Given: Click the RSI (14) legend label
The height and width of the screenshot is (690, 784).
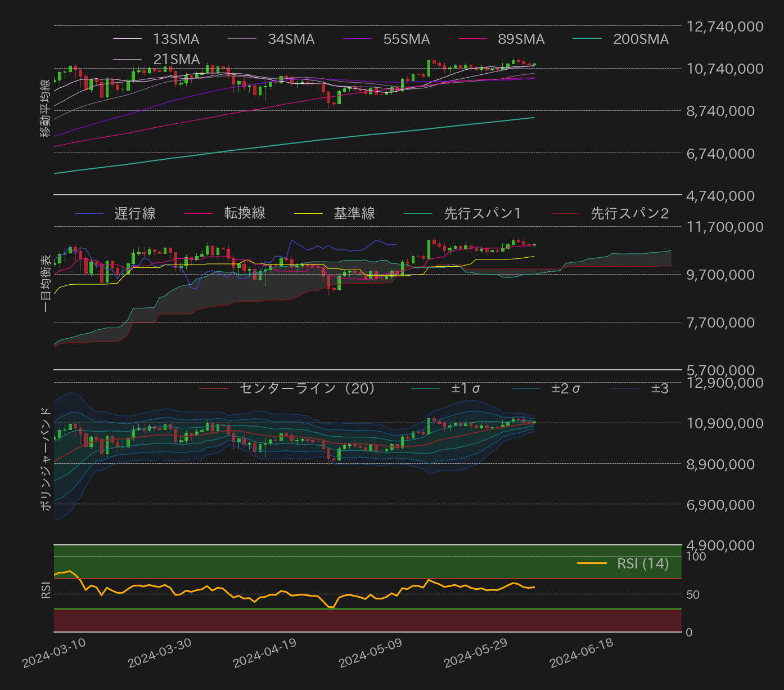Looking at the screenshot, I should (x=643, y=564).
